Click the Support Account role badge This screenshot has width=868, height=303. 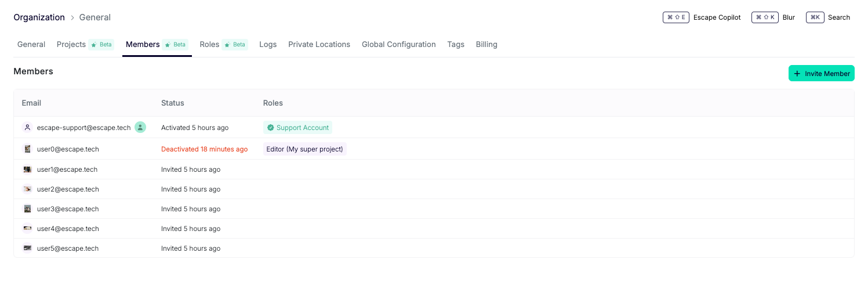pyautogui.click(x=298, y=128)
